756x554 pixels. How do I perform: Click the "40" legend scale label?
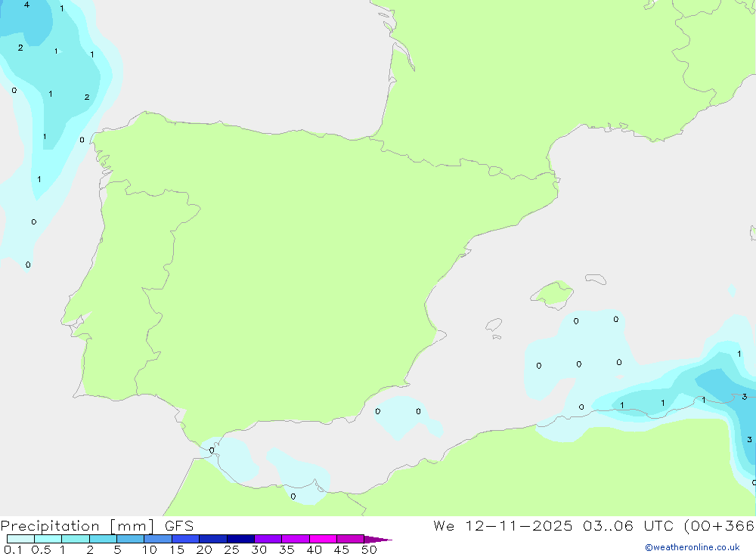(x=314, y=549)
